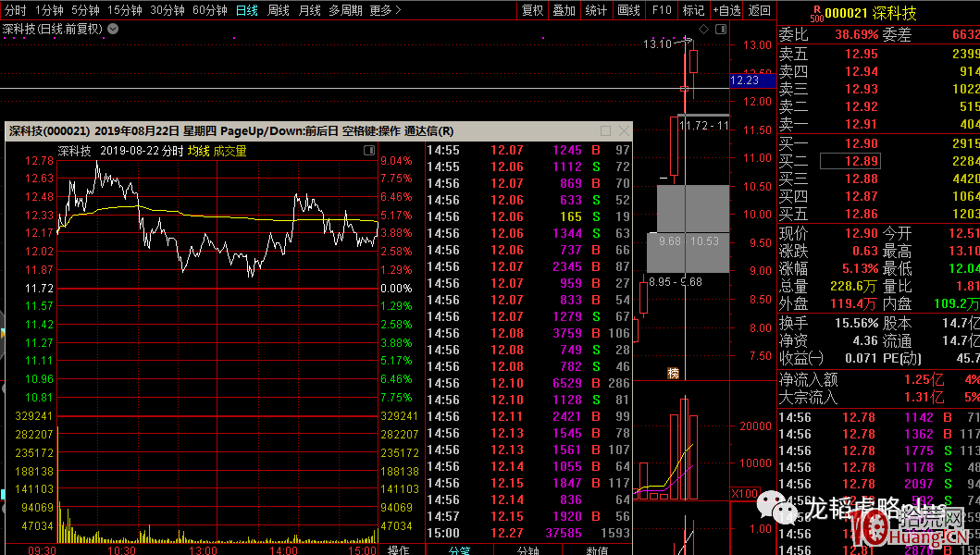The height and width of the screenshot is (555, 980).
Task: Select the boxed 买二 price 12.89
Action: coord(850,161)
